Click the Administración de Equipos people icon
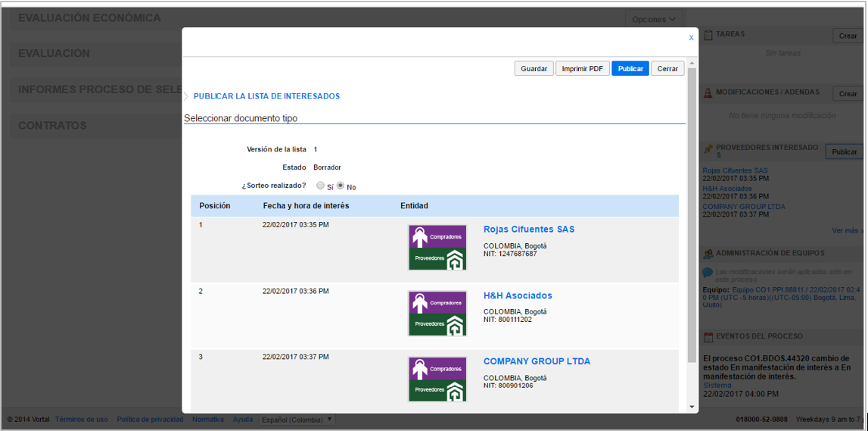Image resolution: width=868 pixels, height=431 pixels. 708,253
